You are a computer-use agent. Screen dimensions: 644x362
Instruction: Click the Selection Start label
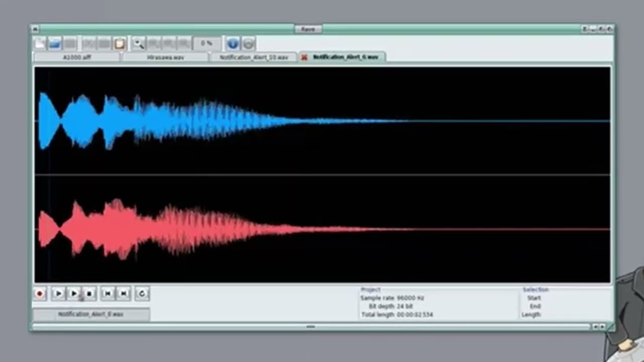click(x=534, y=298)
